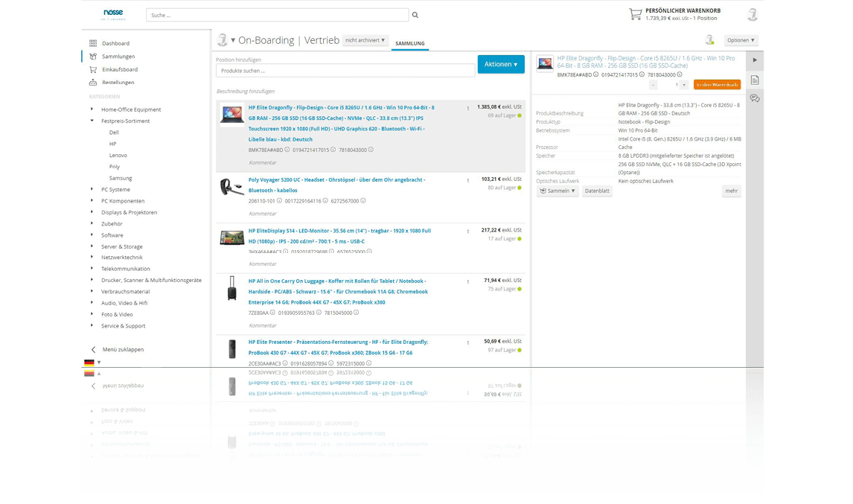Click the Einkaufsboard cart icon in sidebar
Screen dimensions: 853x504
93,69
